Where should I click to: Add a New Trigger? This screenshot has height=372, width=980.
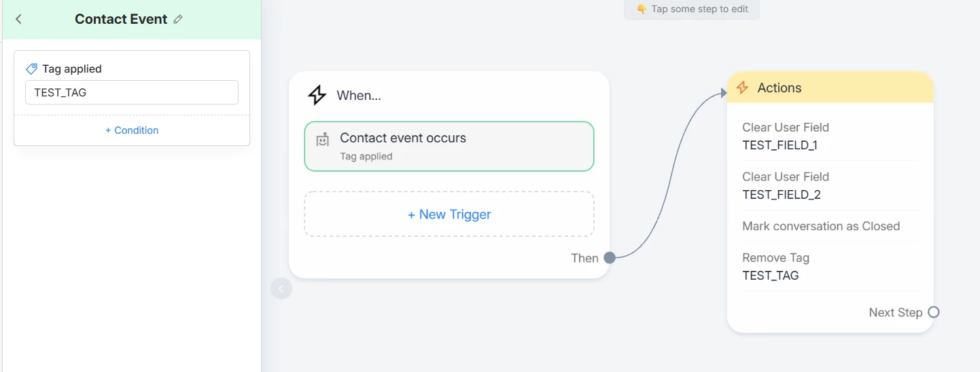(449, 215)
